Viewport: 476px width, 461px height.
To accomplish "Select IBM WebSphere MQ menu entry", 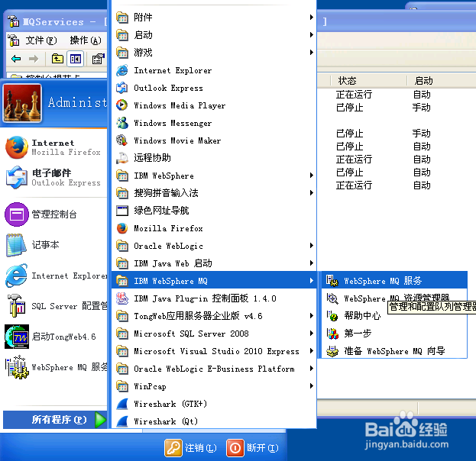I will [214, 281].
